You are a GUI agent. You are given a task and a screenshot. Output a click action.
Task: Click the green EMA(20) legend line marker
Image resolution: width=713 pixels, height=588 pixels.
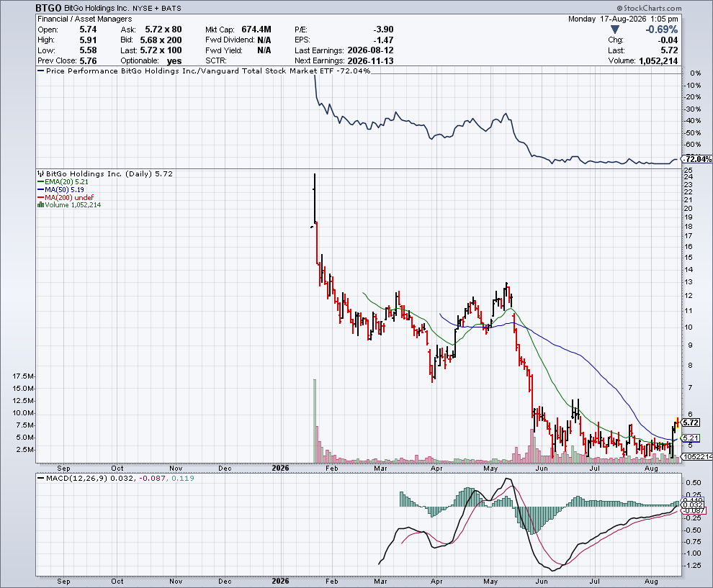[x=40, y=182]
